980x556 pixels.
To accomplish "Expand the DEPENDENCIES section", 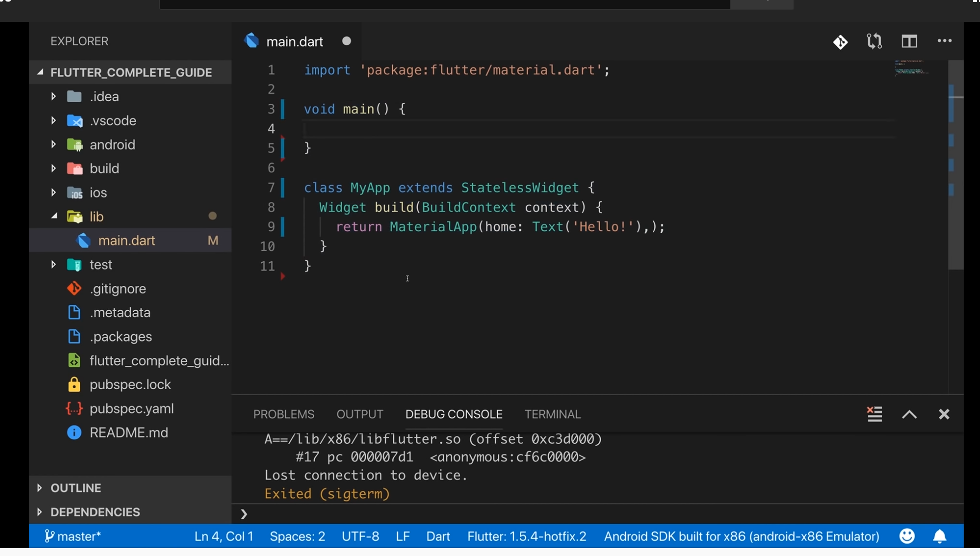I will [95, 512].
